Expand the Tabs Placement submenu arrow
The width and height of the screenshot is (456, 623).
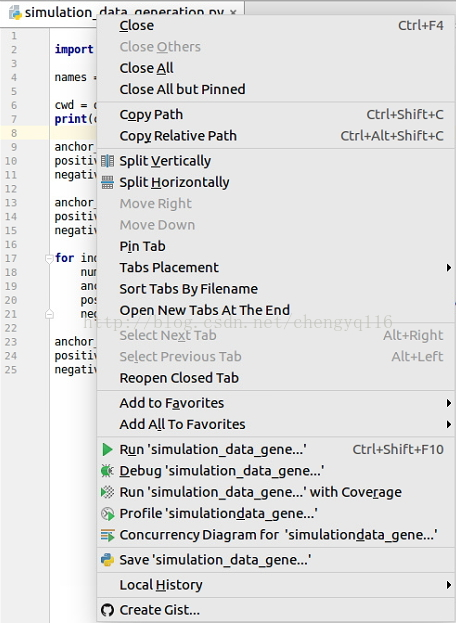tap(448, 267)
